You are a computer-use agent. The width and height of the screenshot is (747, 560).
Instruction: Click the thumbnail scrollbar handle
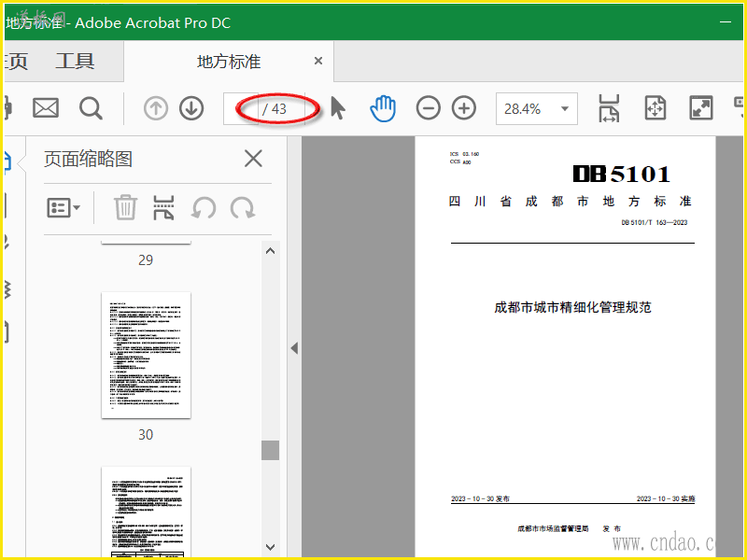point(270,450)
